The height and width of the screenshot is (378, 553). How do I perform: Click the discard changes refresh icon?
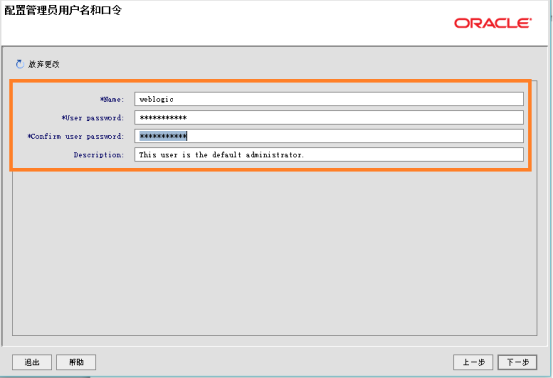(20, 64)
